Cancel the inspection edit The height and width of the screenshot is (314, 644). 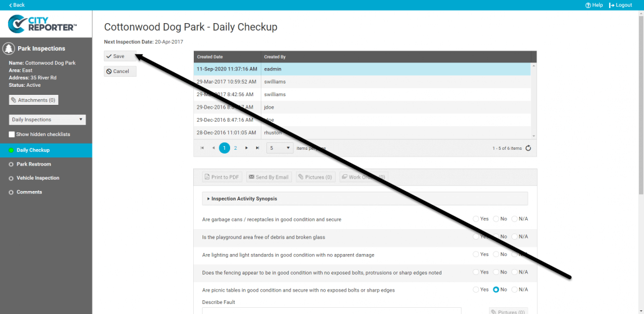point(119,71)
